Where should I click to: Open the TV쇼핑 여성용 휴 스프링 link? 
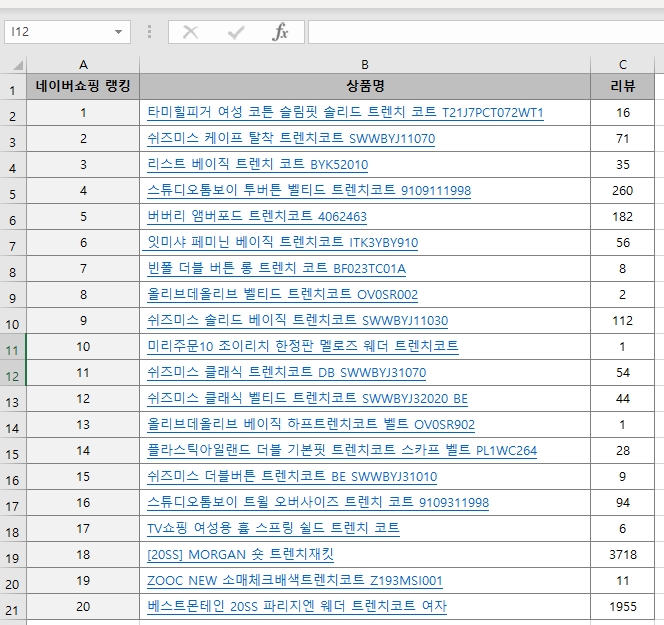point(273,528)
